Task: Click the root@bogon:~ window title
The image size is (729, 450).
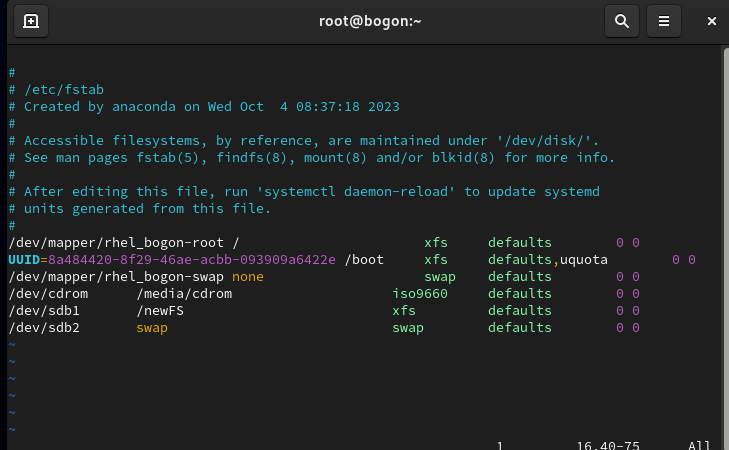Action: click(364, 21)
